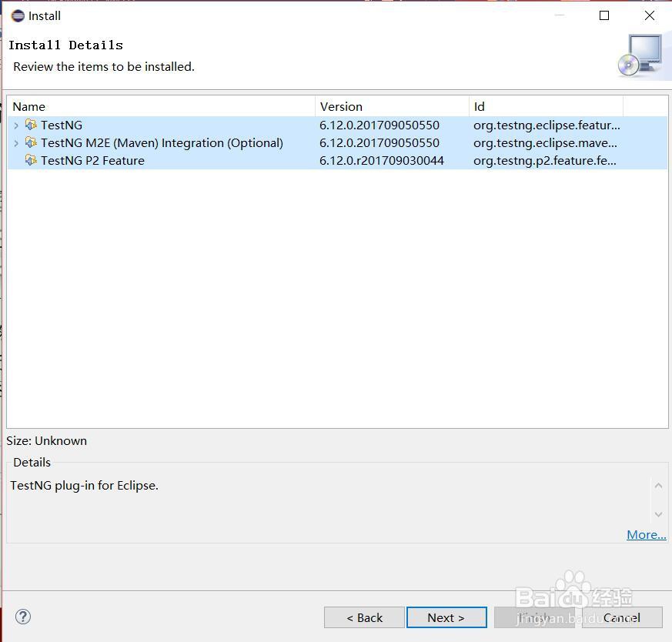Open the More... details link

tap(646, 534)
